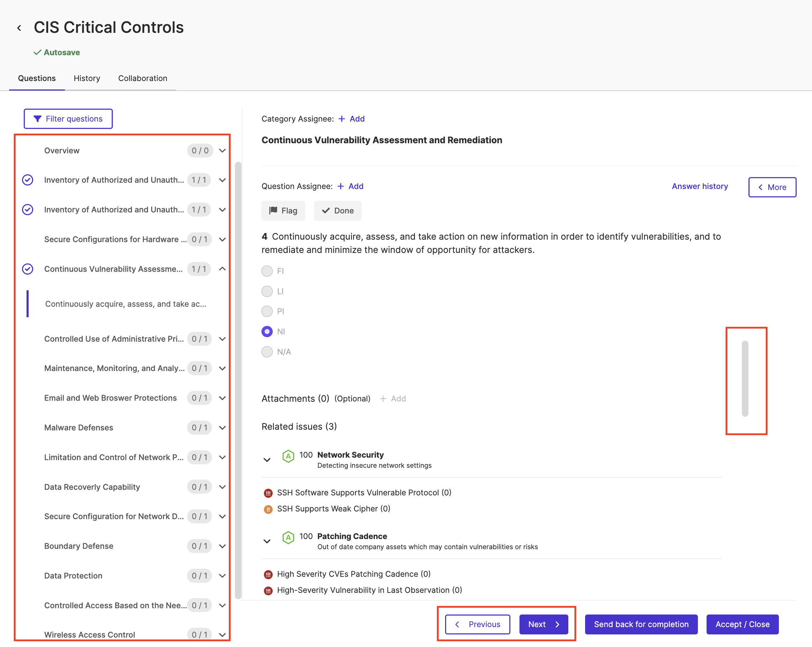Select the N/A radio option
812x647 pixels.
(x=267, y=351)
